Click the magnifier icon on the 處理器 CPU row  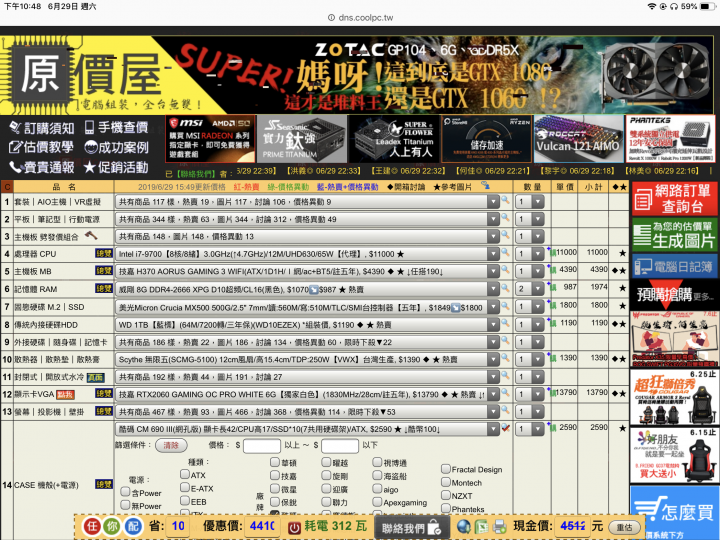(505, 252)
